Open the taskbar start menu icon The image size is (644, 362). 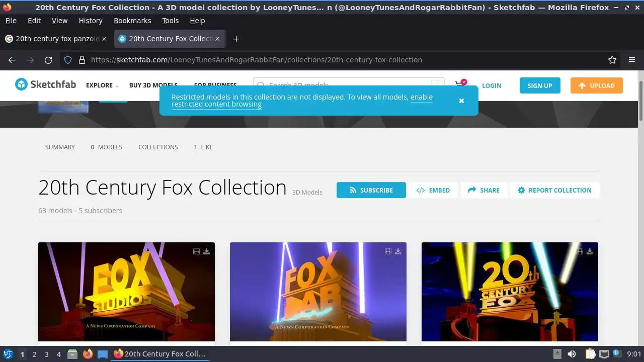point(8,354)
